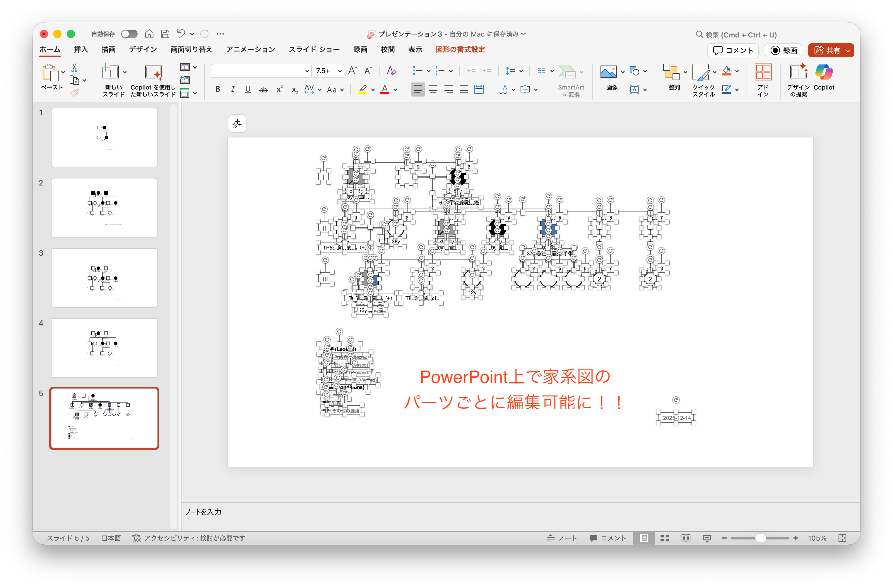Screen dimensions: 893x588
Task: Toggle bold formatting
Action: coord(218,89)
